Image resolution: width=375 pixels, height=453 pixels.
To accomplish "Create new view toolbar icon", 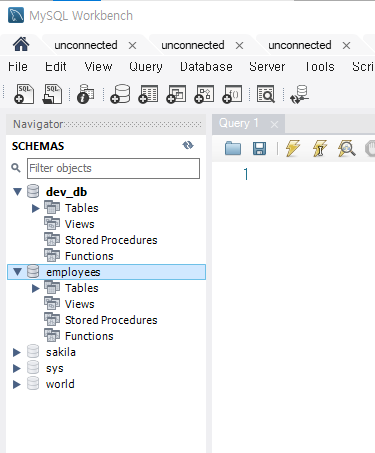I will tap(176, 94).
